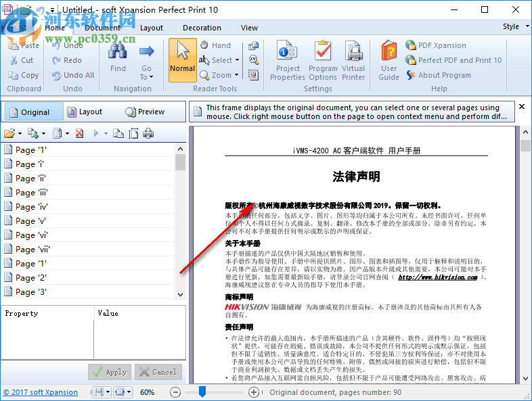Open the Decoration ribbon tab
This screenshot has height=401, width=532.
pyautogui.click(x=202, y=28)
